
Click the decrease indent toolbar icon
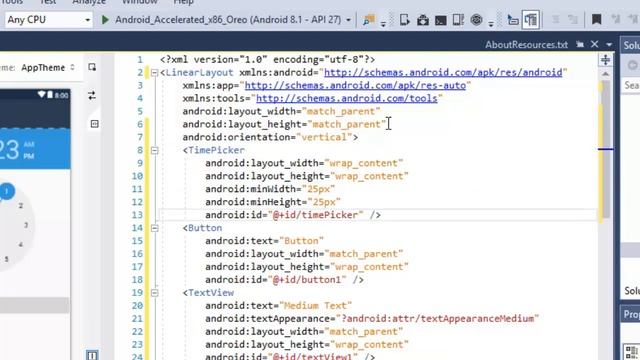tap(555, 20)
